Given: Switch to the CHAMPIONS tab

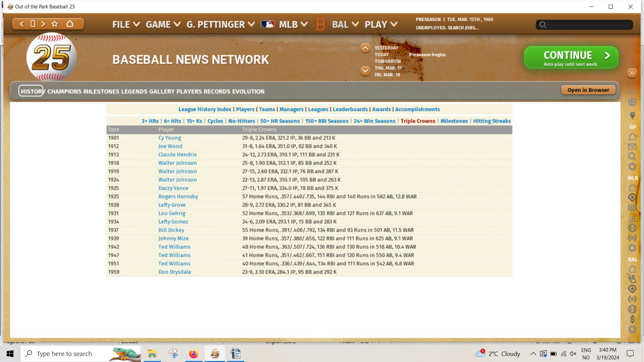Looking at the screenshot, I should point(64,91).
